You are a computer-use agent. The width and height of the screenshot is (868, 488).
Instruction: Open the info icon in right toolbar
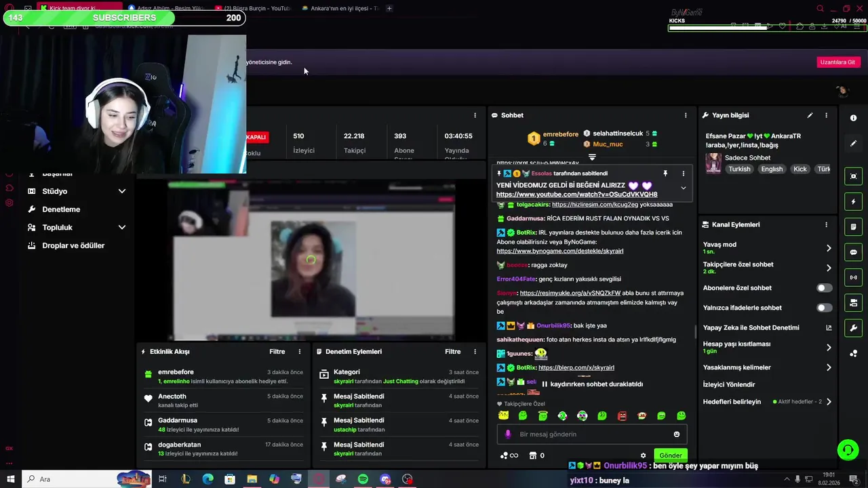point(853,118)
